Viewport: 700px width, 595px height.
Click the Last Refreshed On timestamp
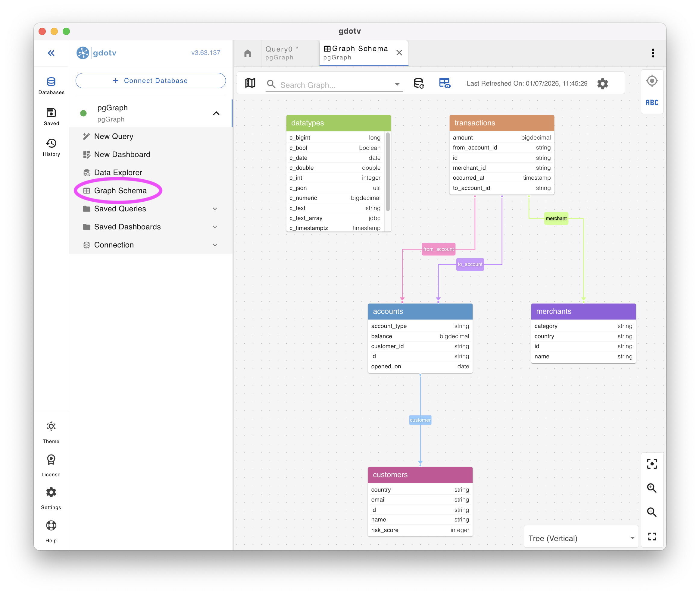527,83
